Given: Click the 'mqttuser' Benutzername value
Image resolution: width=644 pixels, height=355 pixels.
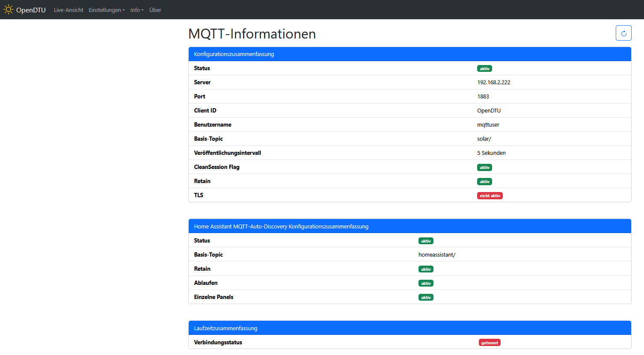Looking at the screenshot, I should (x=488, y=124).
